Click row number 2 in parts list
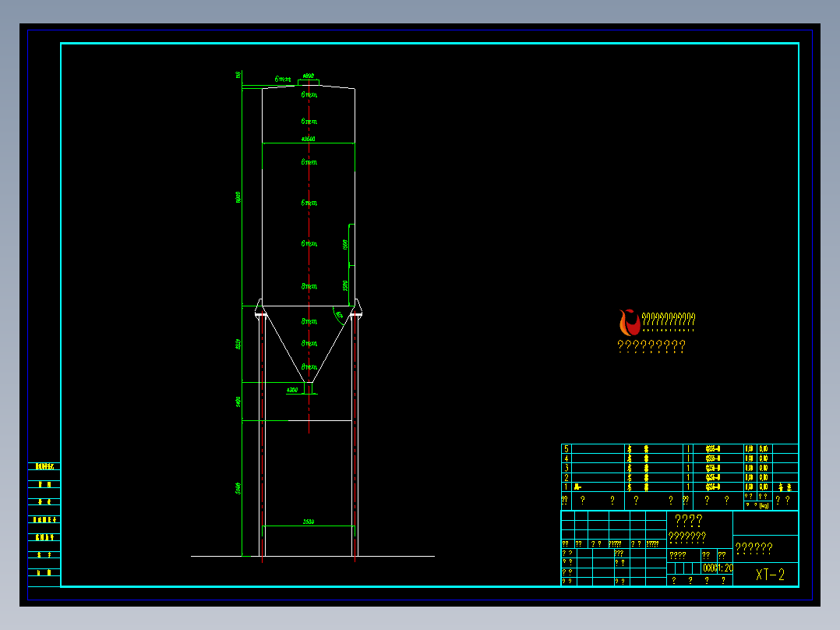Viewport: 840px width, 630px height. point(566,477)
